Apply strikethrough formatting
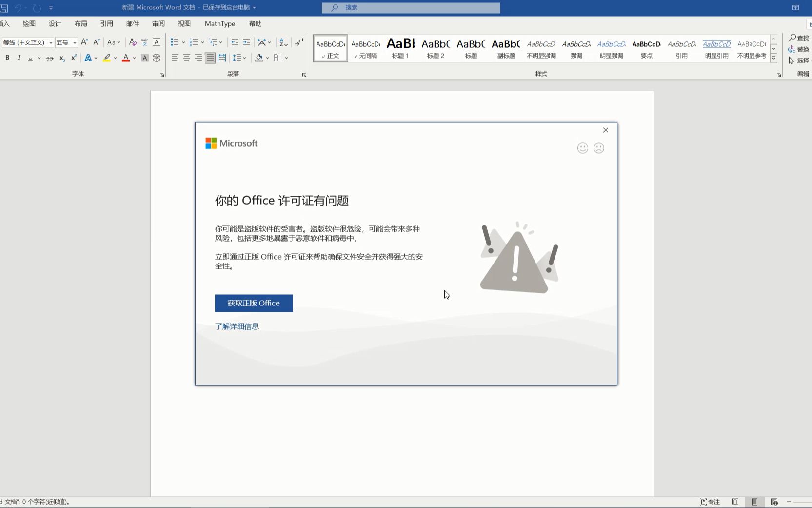Image resolution: width=812 pixels, height=508 pixels. 49,58
